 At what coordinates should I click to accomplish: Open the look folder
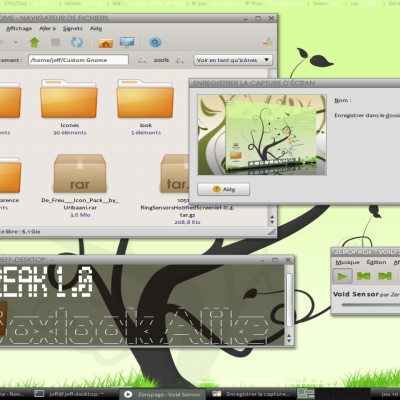click(145, 99)
